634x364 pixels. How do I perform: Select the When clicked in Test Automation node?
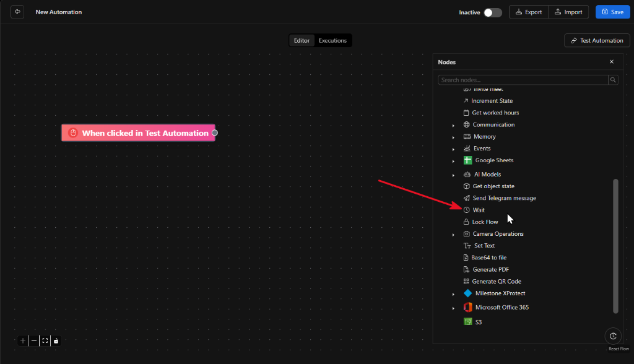138,133
